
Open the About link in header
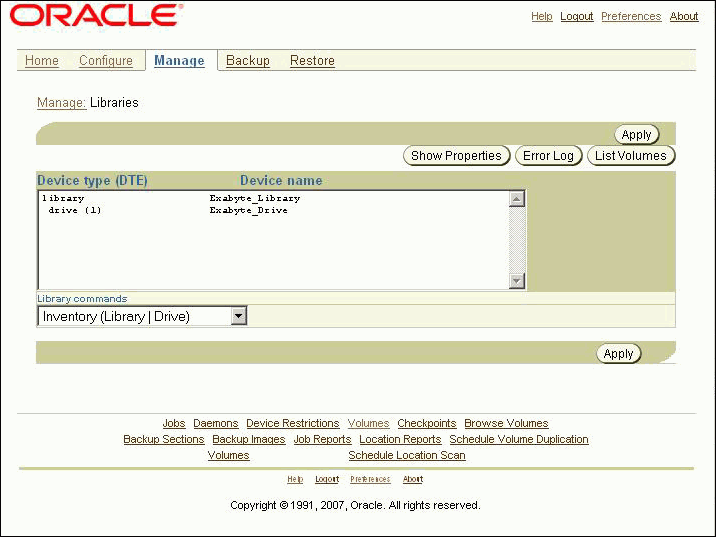coord(684,16)
